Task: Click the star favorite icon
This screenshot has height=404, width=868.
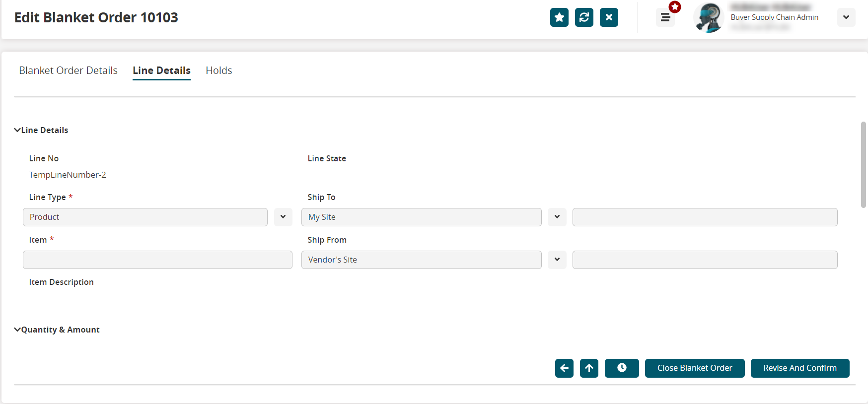Action: pos(559,17)
